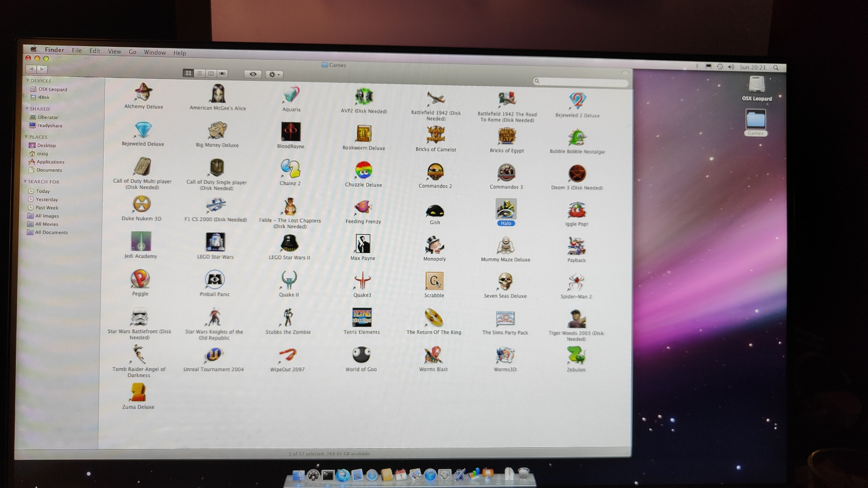Open the Apple menu

point(33,49)
